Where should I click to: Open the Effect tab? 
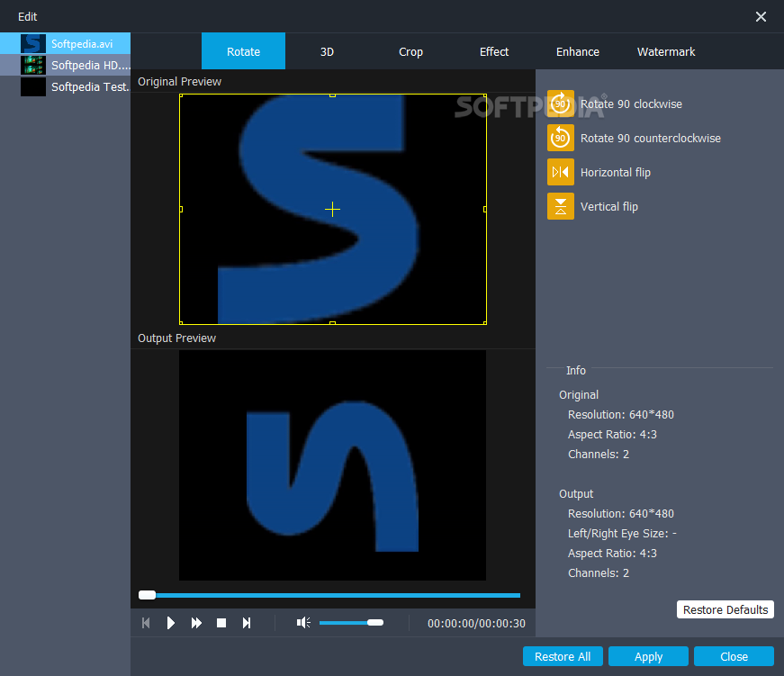click(494, 51)
